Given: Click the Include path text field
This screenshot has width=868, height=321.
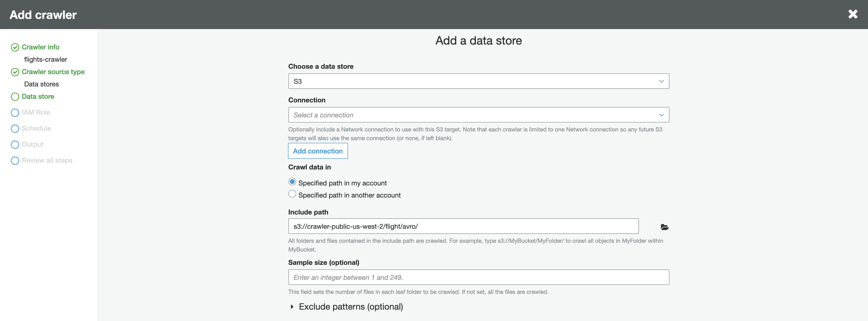Looking at the screenshot, I should pos(463,226).
